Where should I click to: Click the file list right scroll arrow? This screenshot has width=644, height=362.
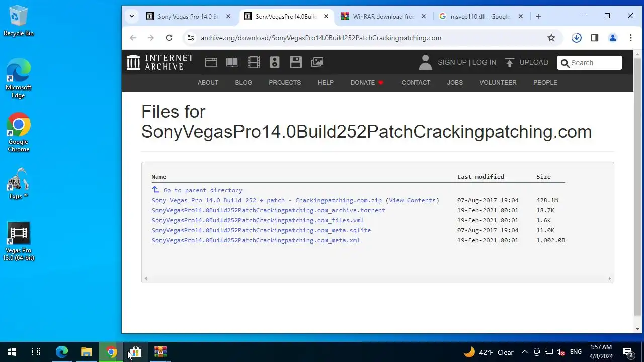point(609,278)
